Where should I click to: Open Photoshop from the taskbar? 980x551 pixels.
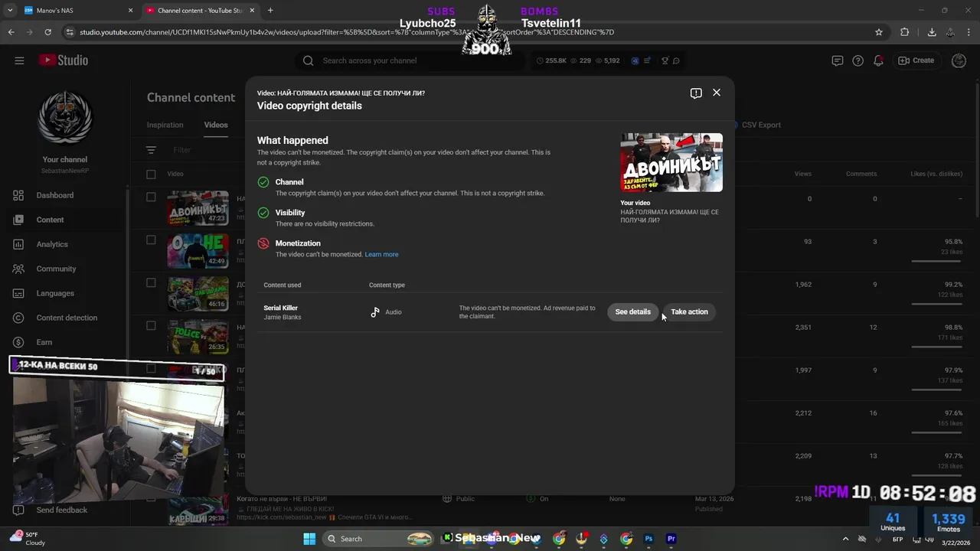(x=648, y=539)
